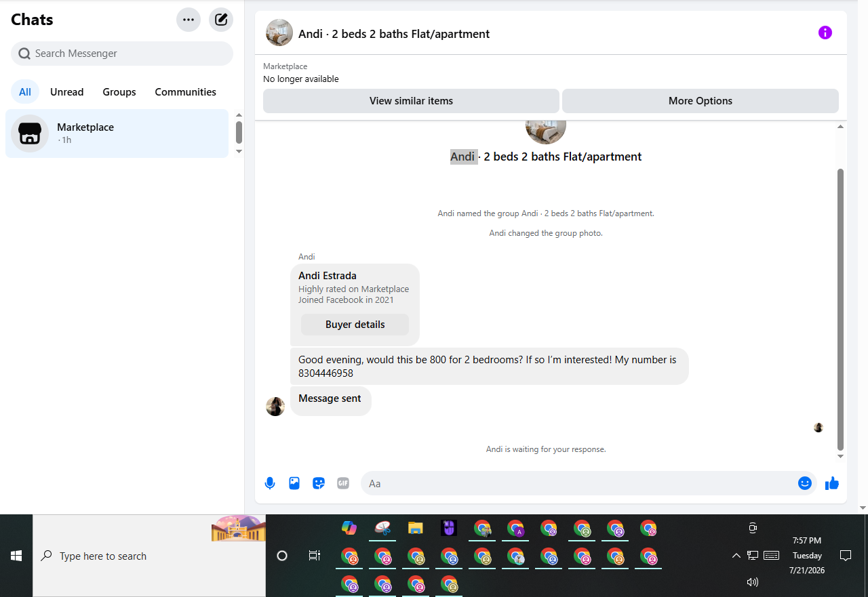Open More Options for the listing
868x597 pixels.
tap(701, 101)
